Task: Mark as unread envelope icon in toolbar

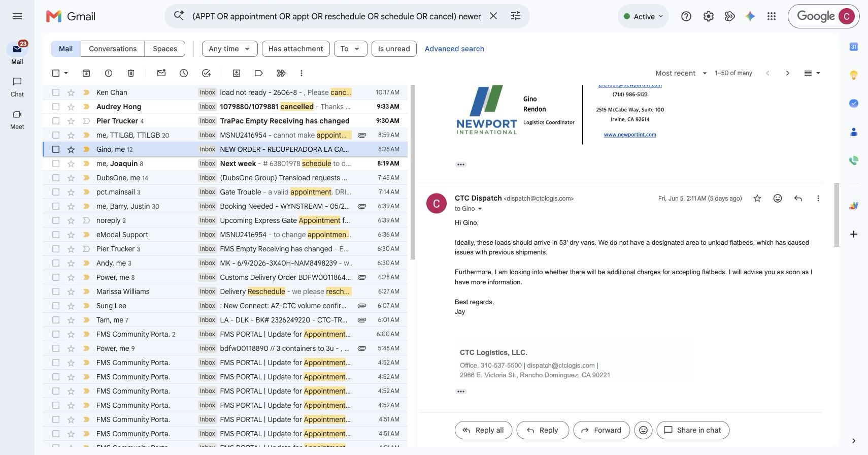Action: coord(161,73)
